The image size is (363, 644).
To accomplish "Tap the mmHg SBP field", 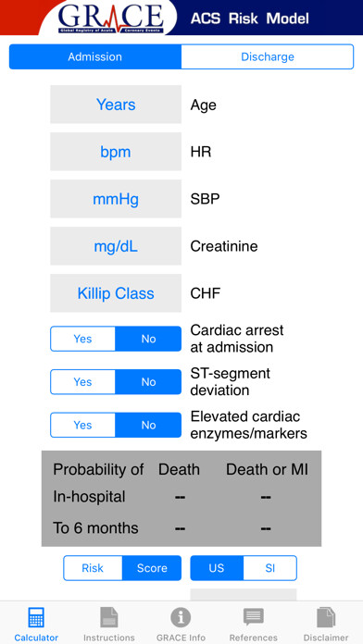I will pos(116,199).
